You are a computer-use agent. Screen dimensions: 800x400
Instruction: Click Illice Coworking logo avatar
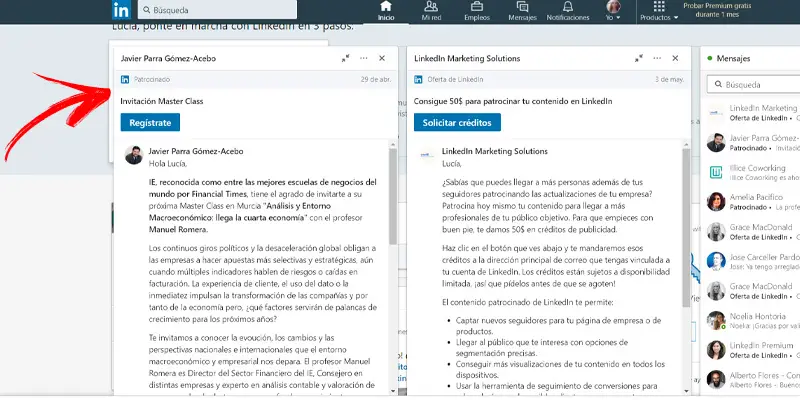click(716, 172)
